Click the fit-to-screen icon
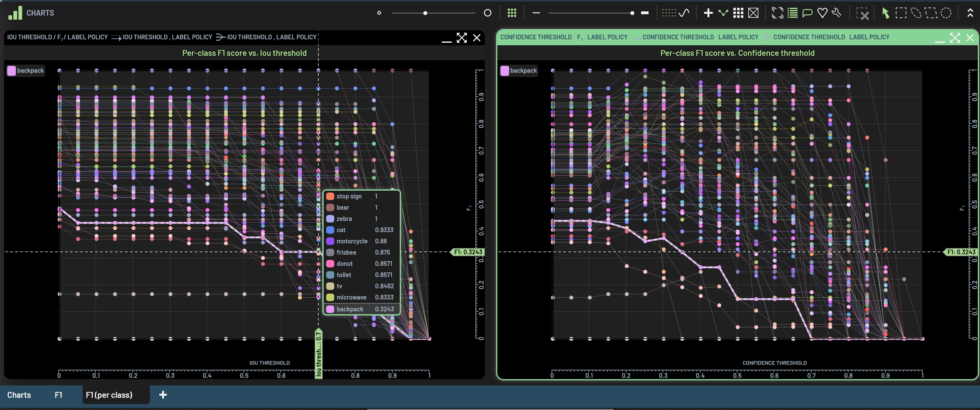Viewport: 980px width, 410px height. 777,13
